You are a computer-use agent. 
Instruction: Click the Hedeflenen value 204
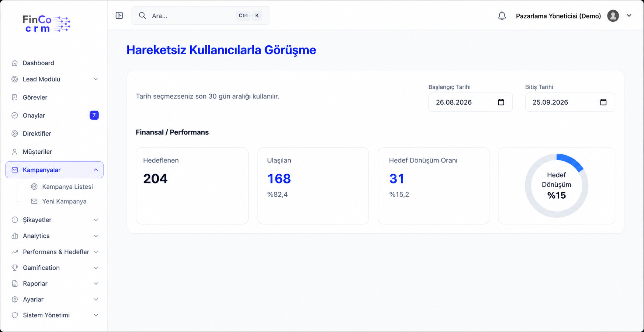tap(155, 179)
